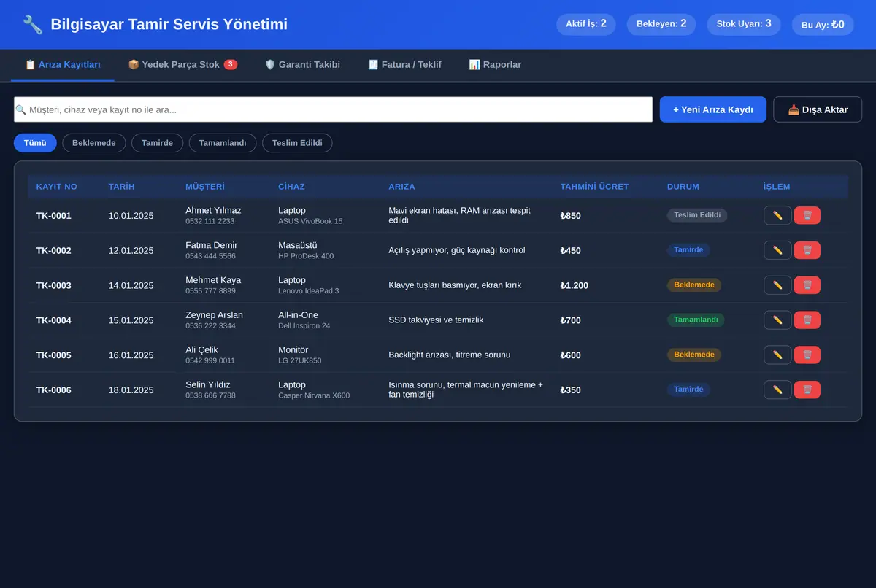Screen dimensions: 876x588
Task: Filter the list to Tamamlandı
Action: tap(223, 143)
